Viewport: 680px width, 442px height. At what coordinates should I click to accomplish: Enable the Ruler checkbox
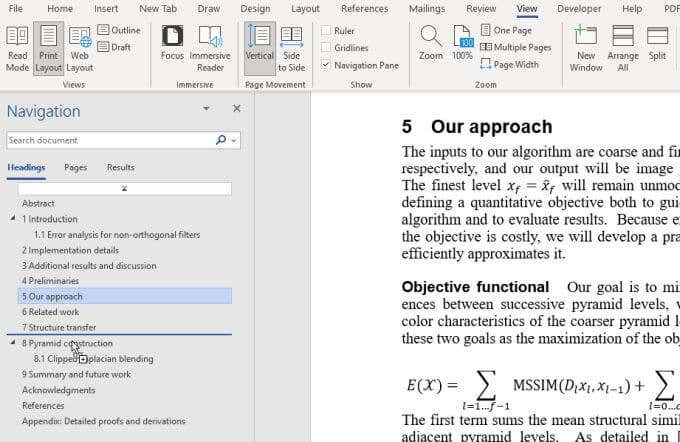pyautogui.click(x=326, y=30)
